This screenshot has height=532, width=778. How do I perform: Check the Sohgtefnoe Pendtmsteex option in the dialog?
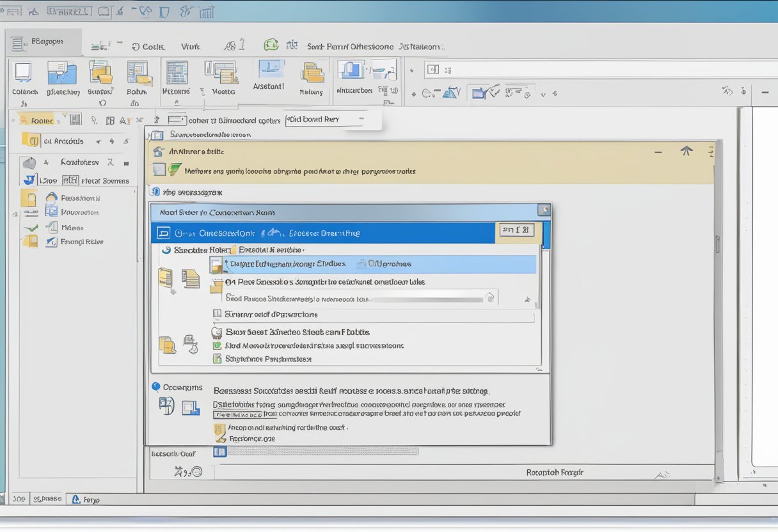pyautogui.click(x=218, y=359)
